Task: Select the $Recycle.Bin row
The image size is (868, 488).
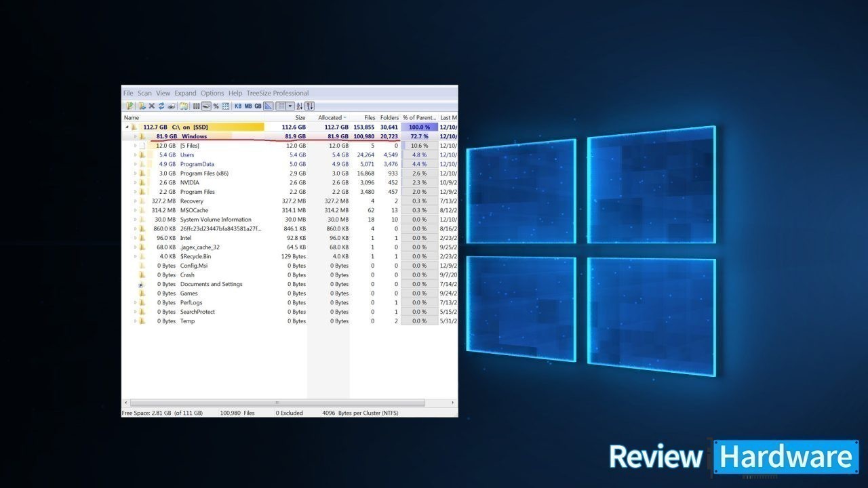Action: pos(290,256)
